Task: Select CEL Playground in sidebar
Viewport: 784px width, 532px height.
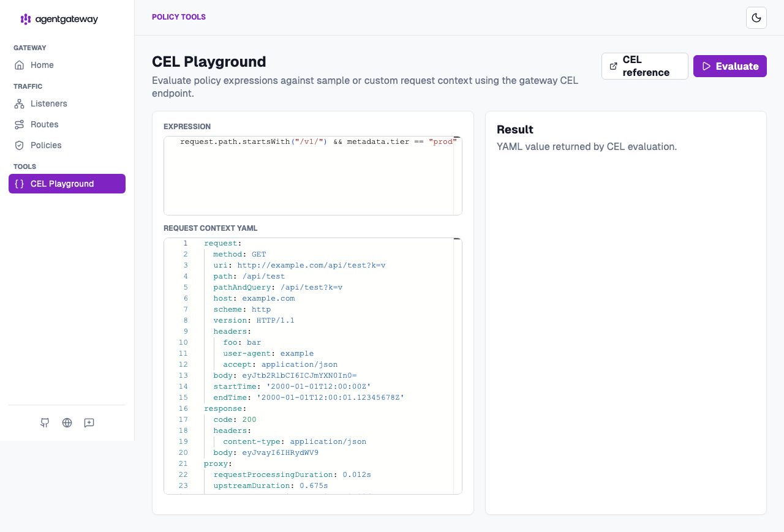Action: click(x=67, y=184)
